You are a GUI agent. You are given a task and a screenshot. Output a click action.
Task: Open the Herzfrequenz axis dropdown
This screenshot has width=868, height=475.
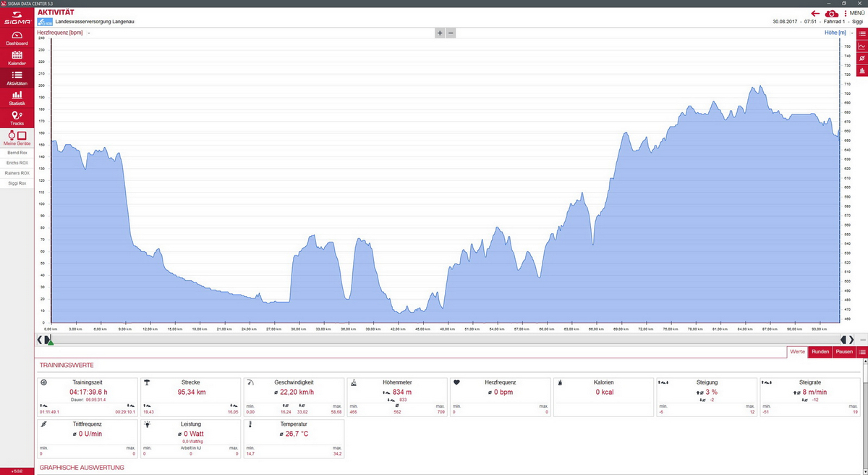click(89, 33)
